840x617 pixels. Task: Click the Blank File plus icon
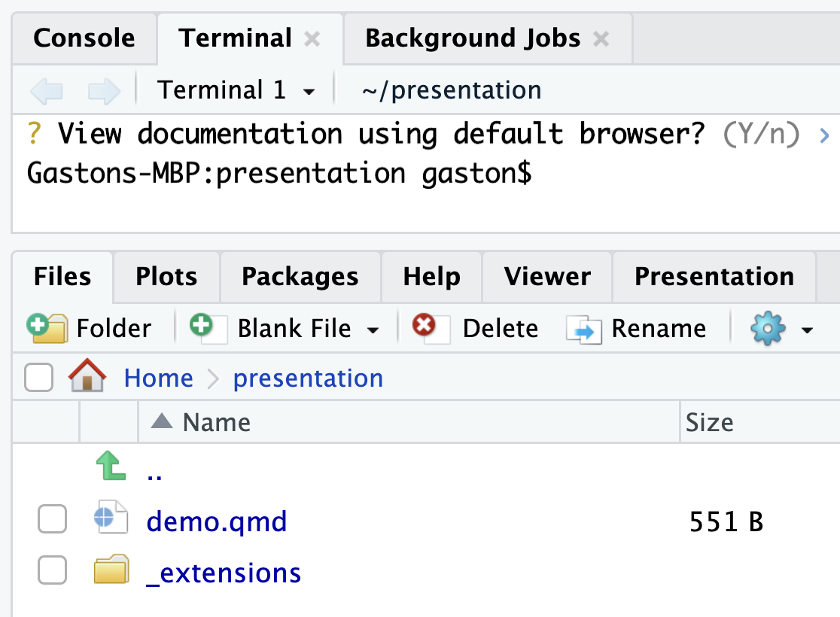click(208, 328)
